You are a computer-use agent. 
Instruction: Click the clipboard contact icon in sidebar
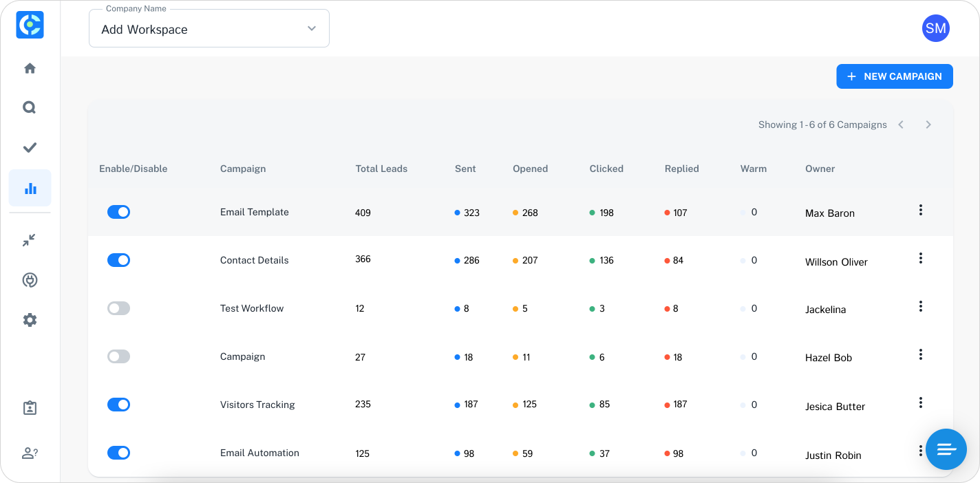pyautogui.click(x=30, y=408)
